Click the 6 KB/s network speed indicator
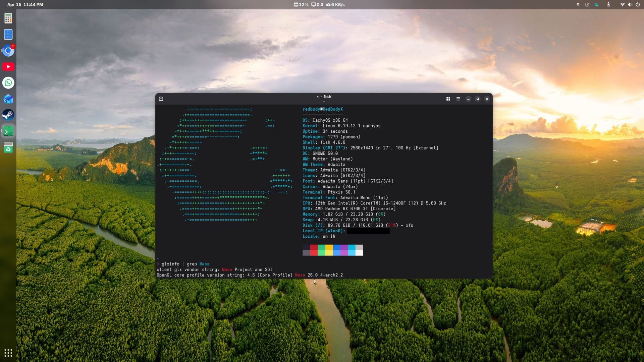This screenshot has height=362, width=644. pos(335,5)
